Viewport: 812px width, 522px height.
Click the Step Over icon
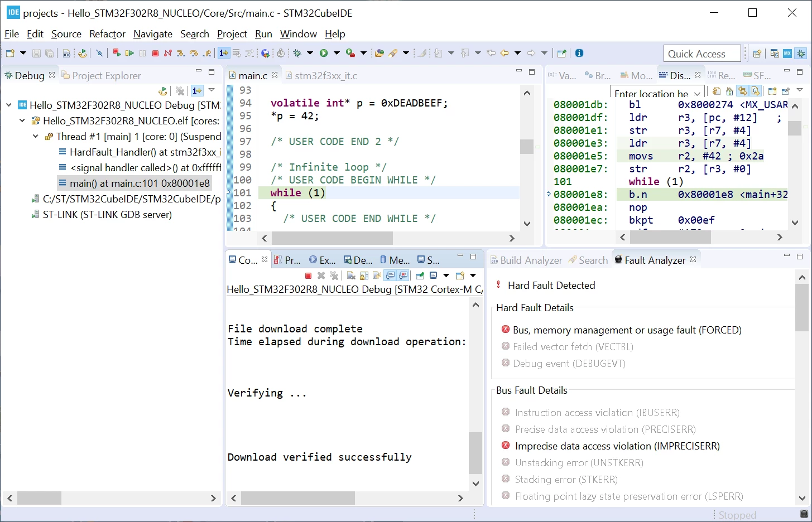coord(194,53)
